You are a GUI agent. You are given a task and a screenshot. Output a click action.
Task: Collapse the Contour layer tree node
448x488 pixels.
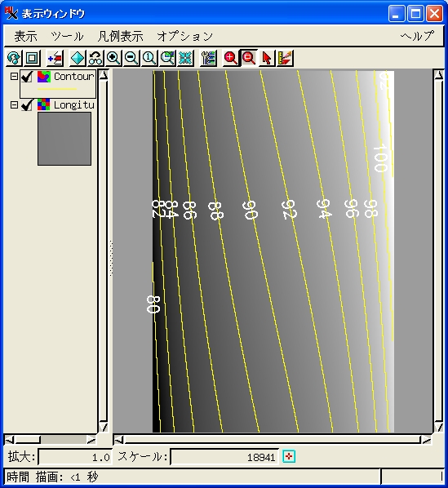click(x=14, y=76)
